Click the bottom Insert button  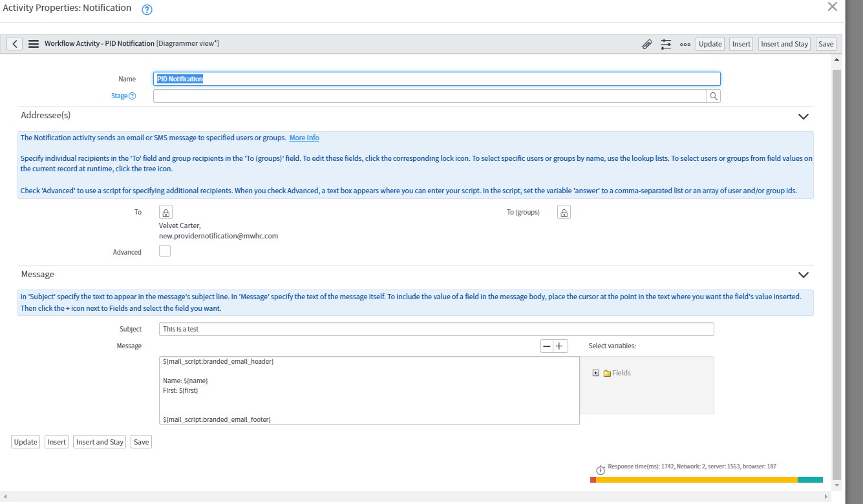coord(57,442)
